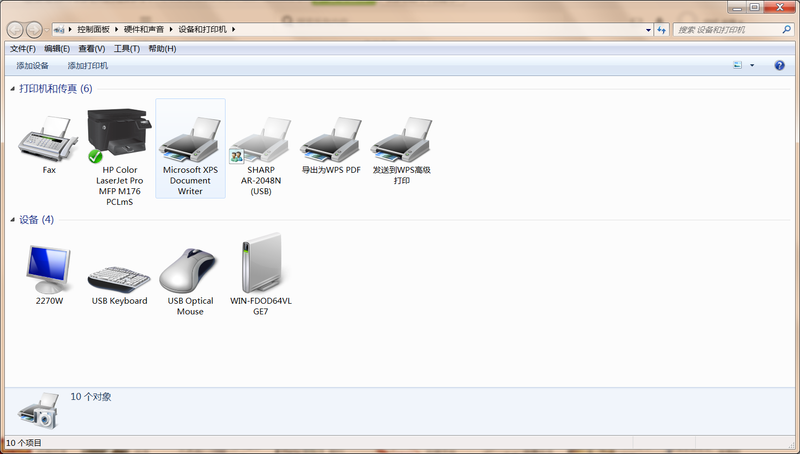The image size is (800, 454).
Task: Click 设备和打印机 in the breadcrumb
Action: tap(203, 30)
